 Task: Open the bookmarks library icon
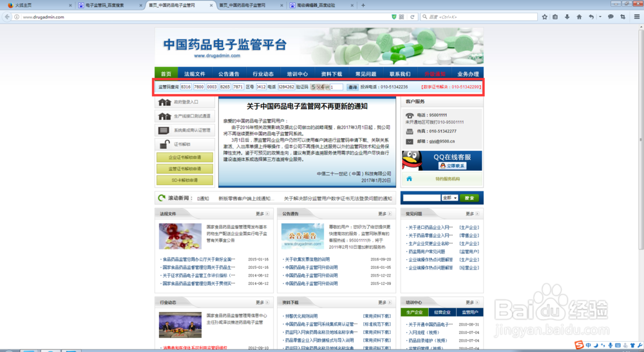pos(555,17)
